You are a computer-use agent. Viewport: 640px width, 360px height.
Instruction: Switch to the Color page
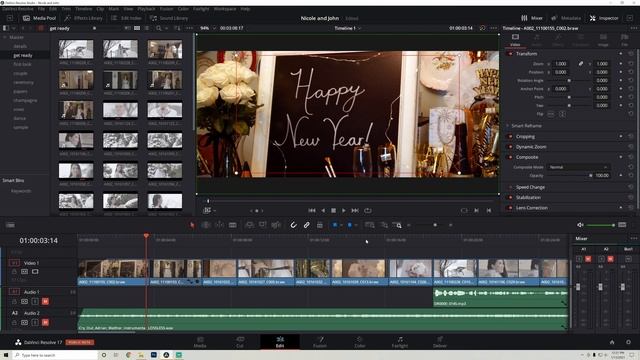360,342
